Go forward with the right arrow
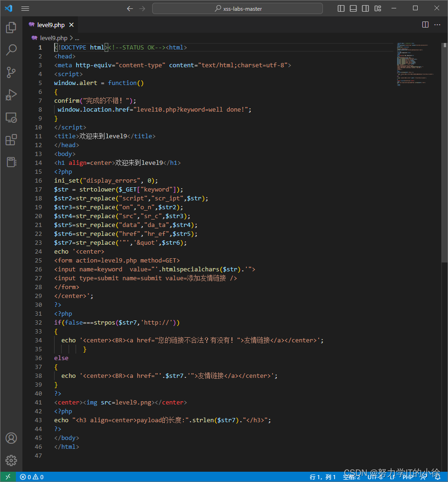Viewport: 448px width, 482px height. pyautogui.click(x=142, y=8)
